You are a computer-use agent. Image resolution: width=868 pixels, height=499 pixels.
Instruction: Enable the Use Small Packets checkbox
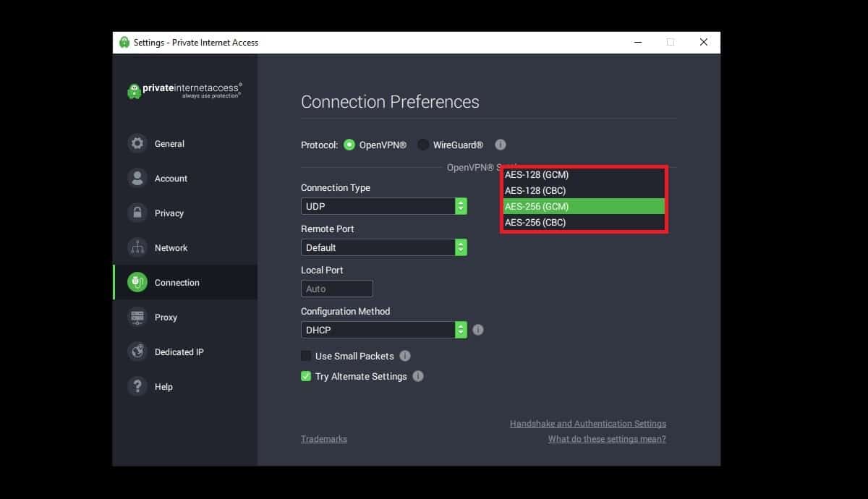306,356
